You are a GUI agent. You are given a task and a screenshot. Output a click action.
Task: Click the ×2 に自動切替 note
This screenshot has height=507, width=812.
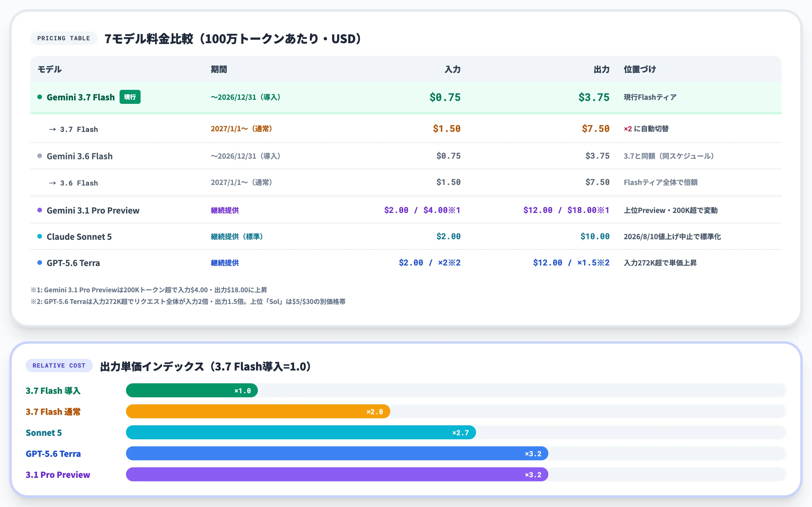646,129
